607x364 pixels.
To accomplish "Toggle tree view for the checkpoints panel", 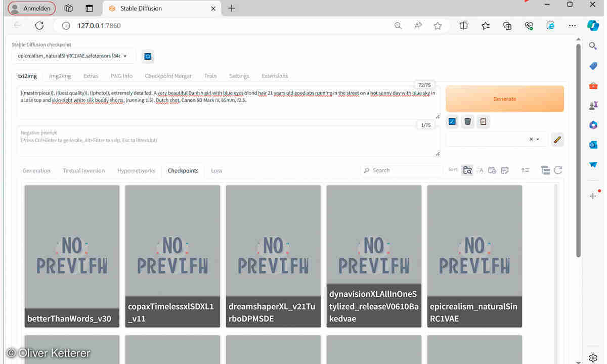I will point(545,170).
